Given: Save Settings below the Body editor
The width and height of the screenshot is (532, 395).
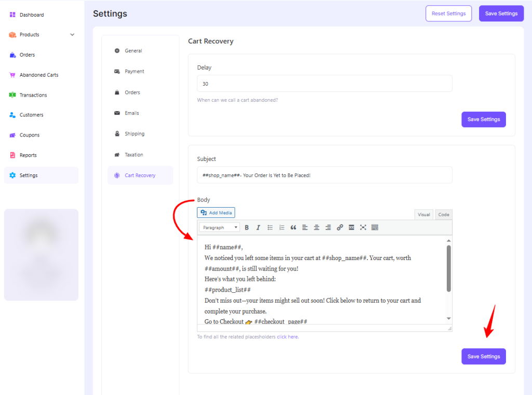Looking at the screenshot, I should (x=484, y=357).
